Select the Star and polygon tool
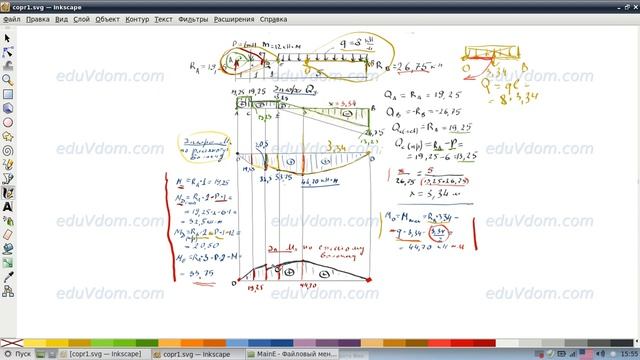640x360 pixels. point(7,136)
